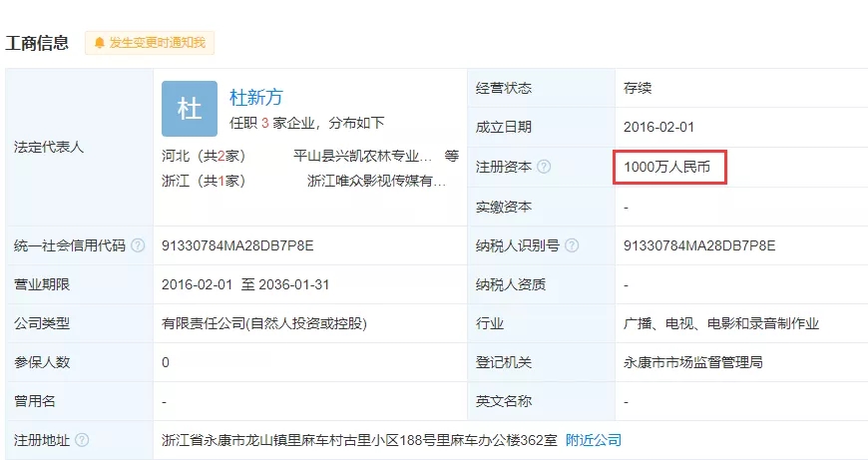Open the 附近公司 nearby companies link
The width and height of the screenshot is (868, 460).
[594, 440]
